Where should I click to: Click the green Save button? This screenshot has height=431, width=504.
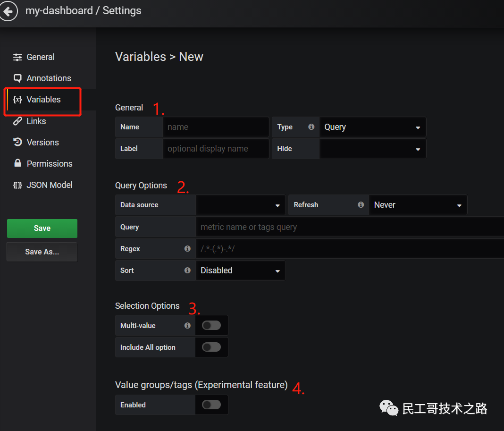pyautogui.click(x=42, y=228)
